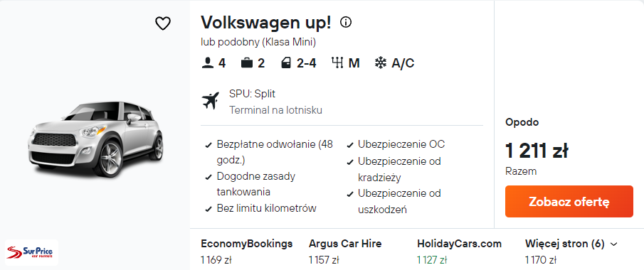
Task: Click the SurPrice car rentals logo
Action: tap(31, 253)
